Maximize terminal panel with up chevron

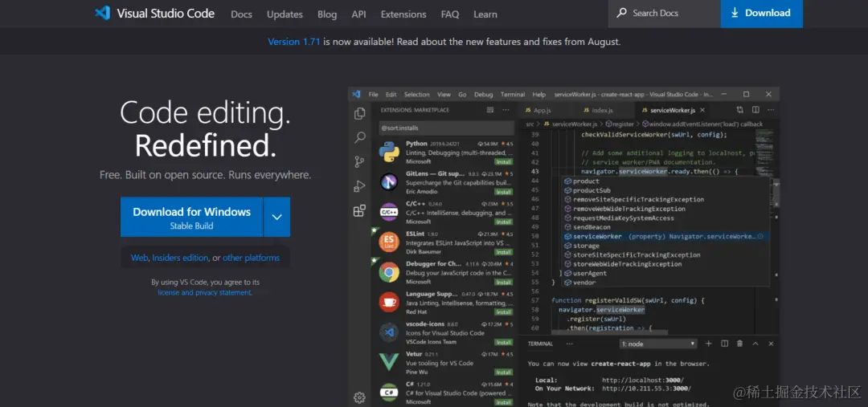point(755,344)
